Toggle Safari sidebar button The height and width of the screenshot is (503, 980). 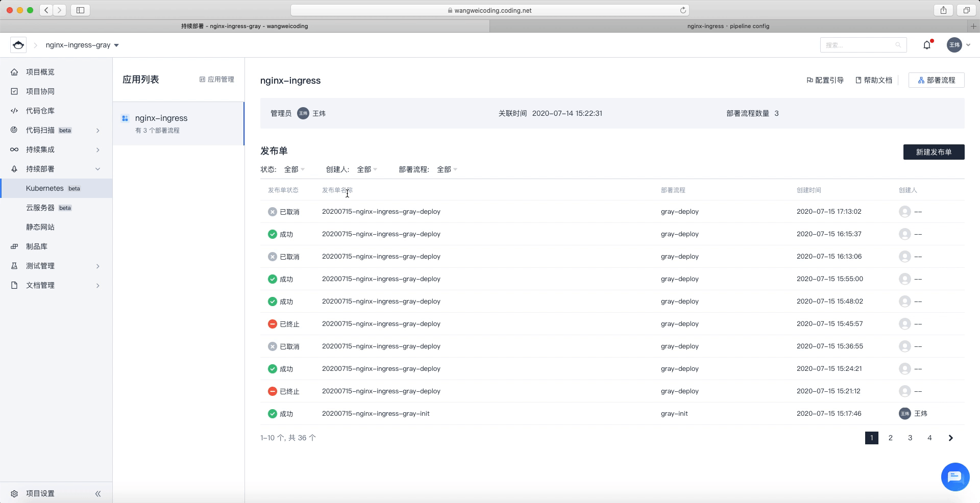tap(80, 10)
